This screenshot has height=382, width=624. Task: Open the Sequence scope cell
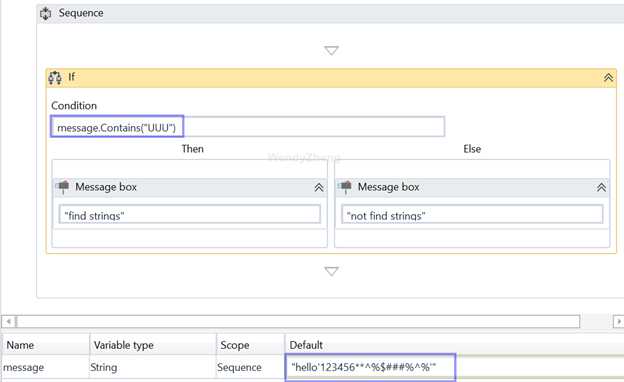tap(251, 367)
